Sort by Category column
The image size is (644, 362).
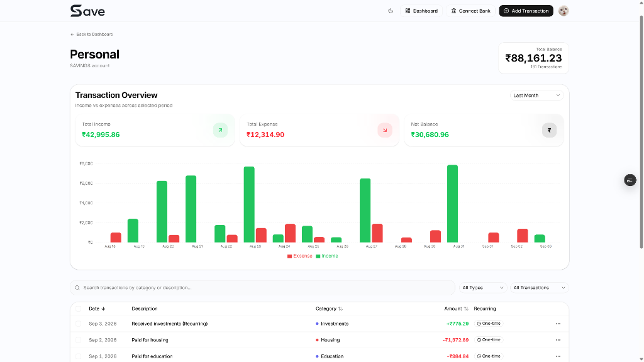(x=329, y=309)
